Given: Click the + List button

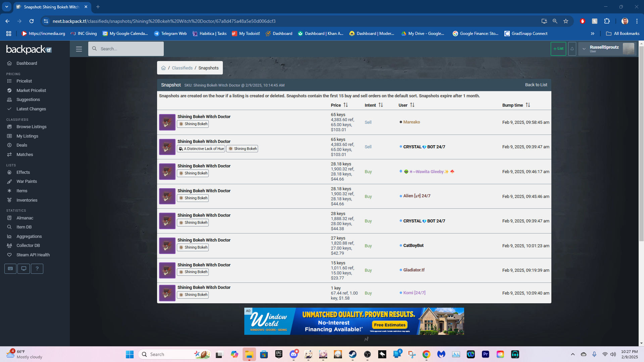Looking at the screenshot, I should [x=558, y=49].
